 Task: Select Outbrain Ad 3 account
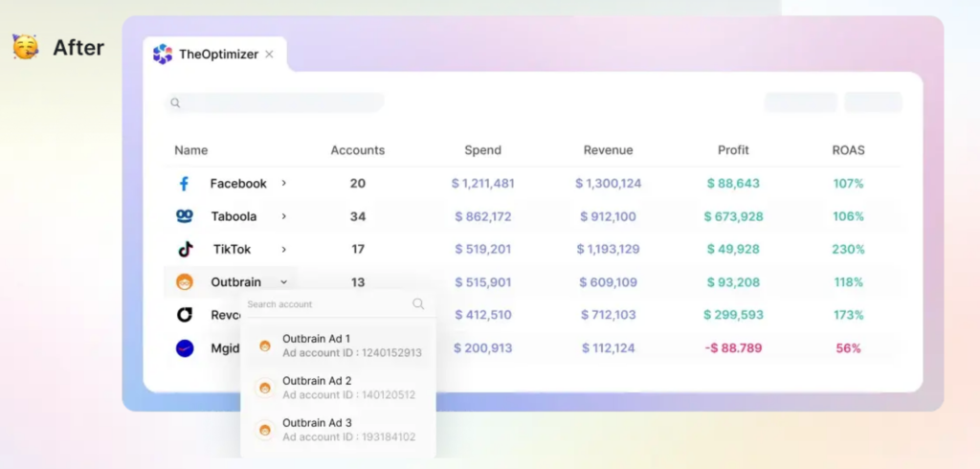[338, 430]
